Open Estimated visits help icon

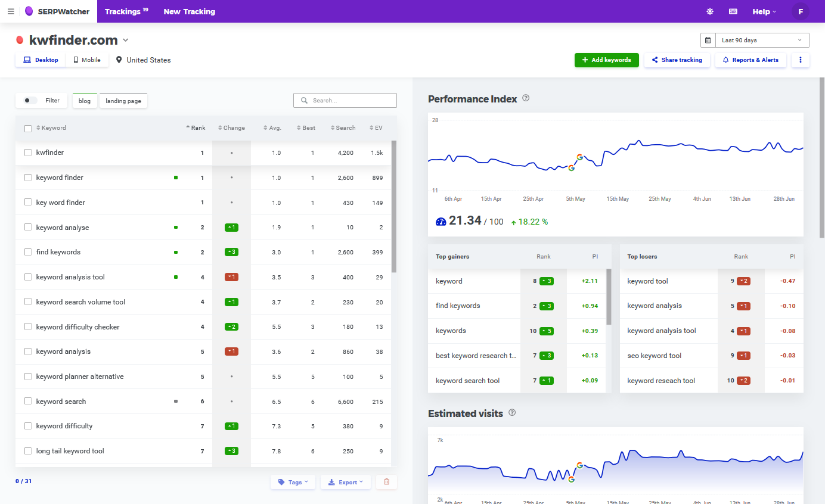[x=512, y=413]
